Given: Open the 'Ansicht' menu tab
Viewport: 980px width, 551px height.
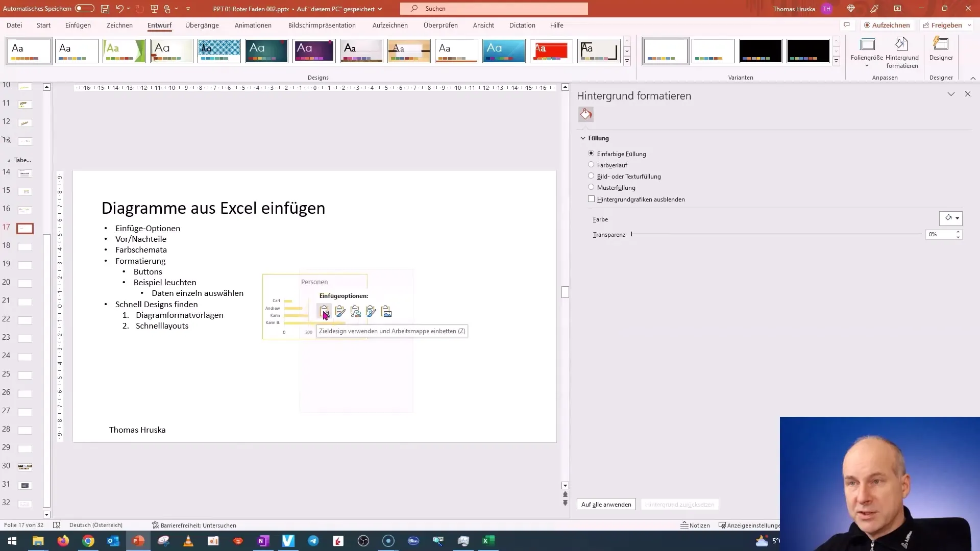Looking at the screenshot, I should click(483, 25).
